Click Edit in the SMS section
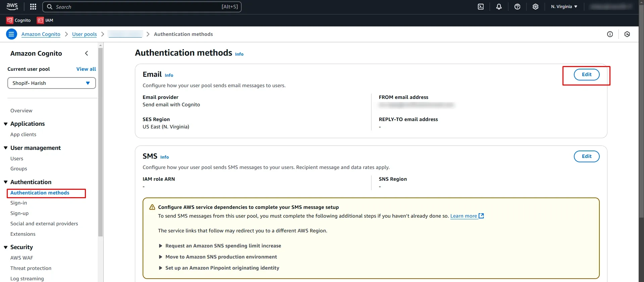The height and width of the screenshot is (282, 644). pos(586,156)
